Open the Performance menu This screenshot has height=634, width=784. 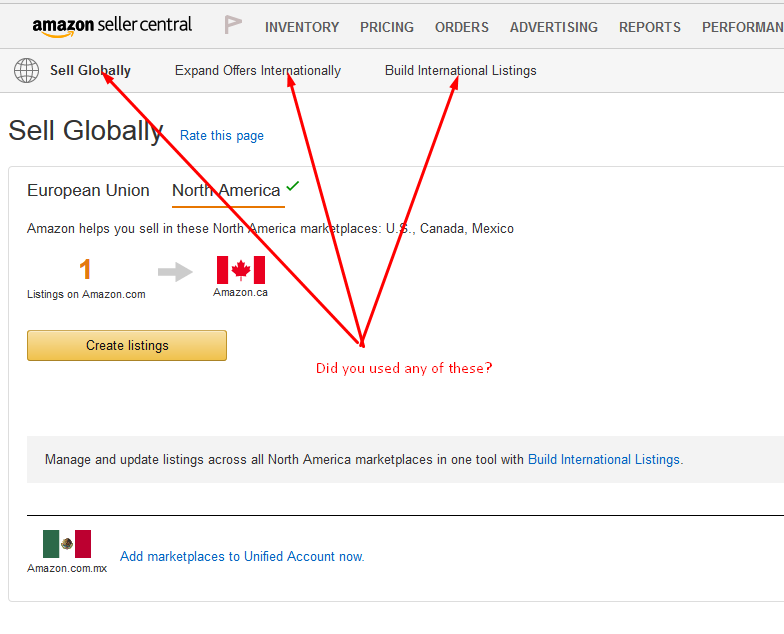(x=742, y=27)
